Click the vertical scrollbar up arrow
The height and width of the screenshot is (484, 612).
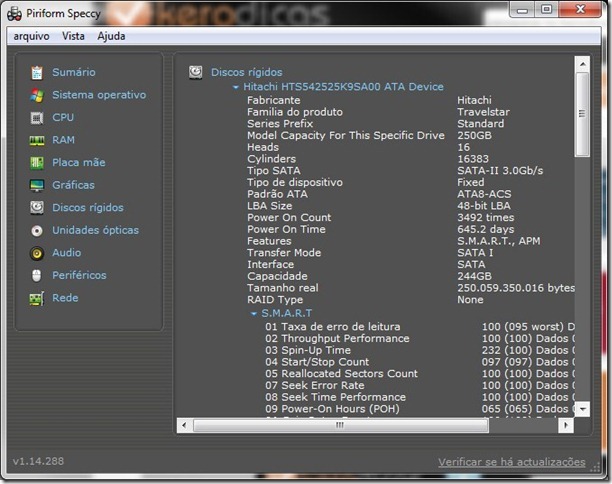coord(582,64)
